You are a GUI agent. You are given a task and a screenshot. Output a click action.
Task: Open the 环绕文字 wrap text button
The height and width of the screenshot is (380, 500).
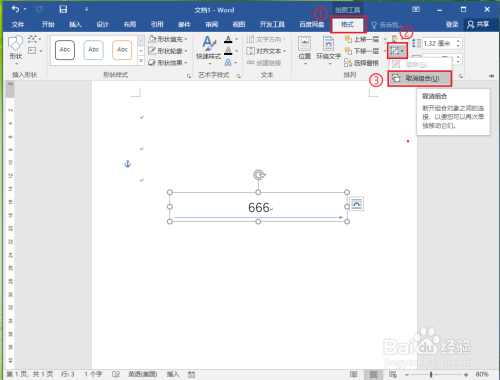(328, 50)
